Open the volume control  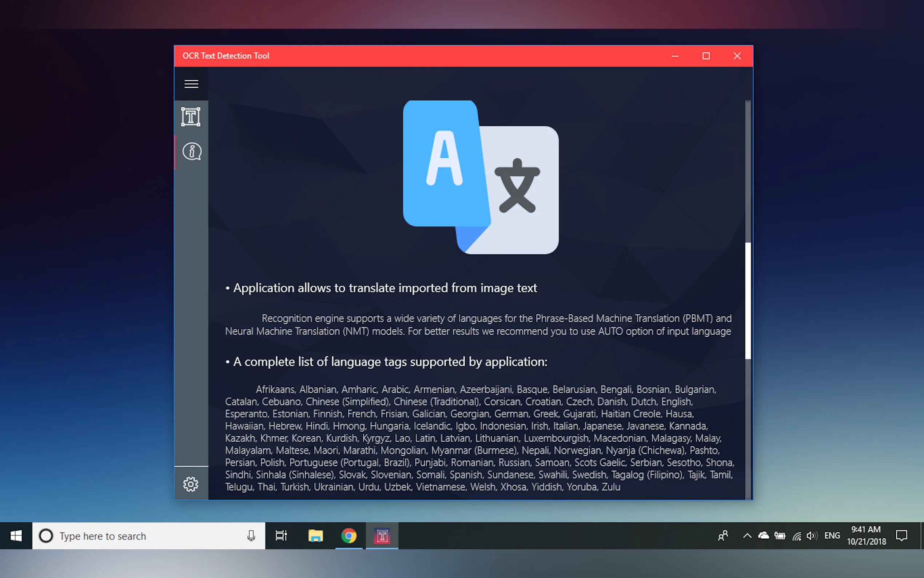(x=811, y=536)
